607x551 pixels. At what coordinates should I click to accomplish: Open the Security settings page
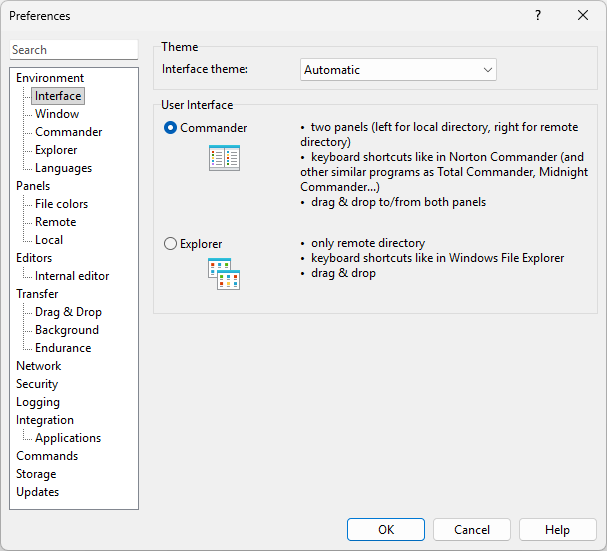37,384
